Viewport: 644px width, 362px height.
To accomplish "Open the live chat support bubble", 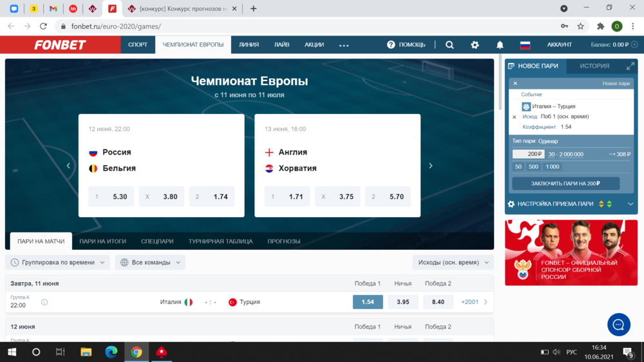I will 619,324.
